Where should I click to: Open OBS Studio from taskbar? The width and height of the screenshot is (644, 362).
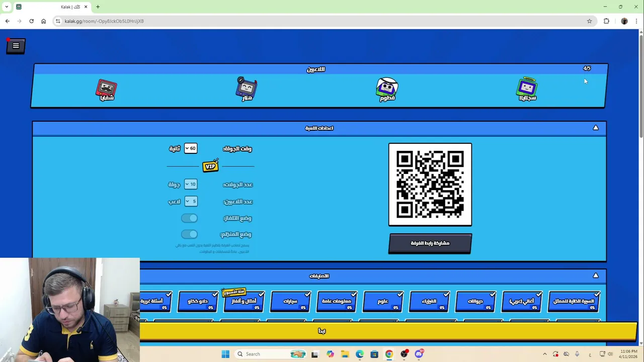tap(404, 354)
